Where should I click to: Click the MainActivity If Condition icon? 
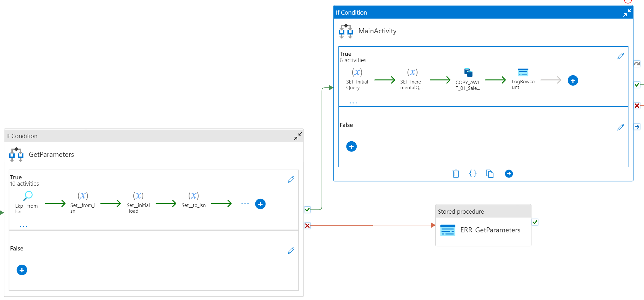(346, 31)
